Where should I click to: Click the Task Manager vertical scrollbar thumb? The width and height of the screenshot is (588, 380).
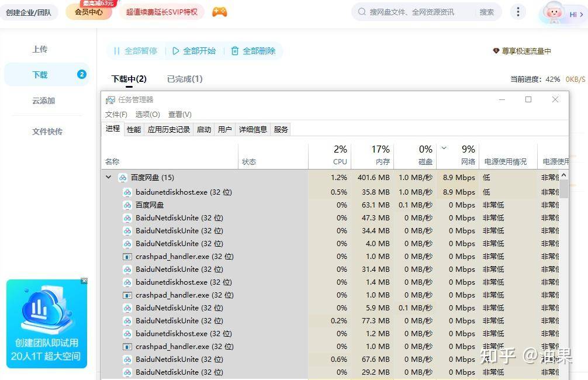click(563, 189)
